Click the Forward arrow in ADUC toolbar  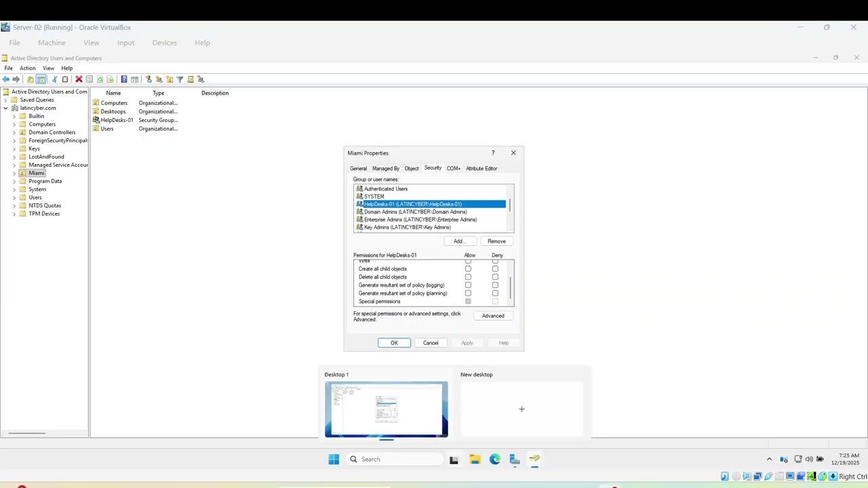(16, 79)
